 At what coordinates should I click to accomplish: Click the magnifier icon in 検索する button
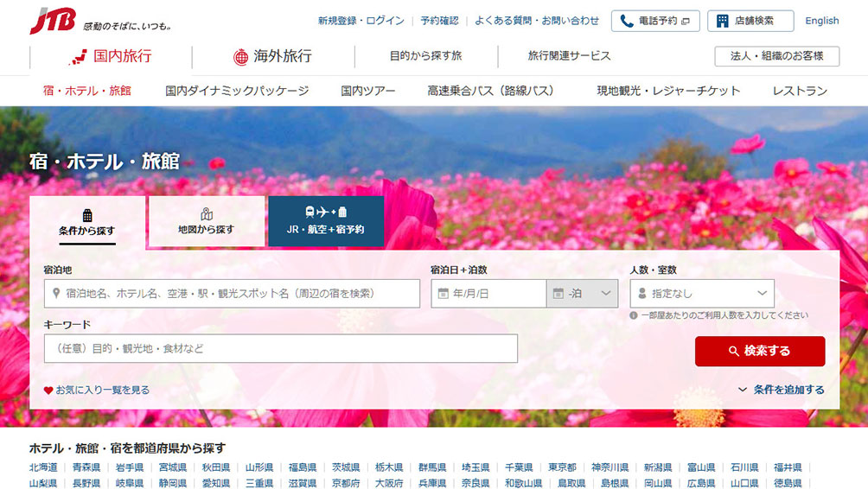[733, 351]
